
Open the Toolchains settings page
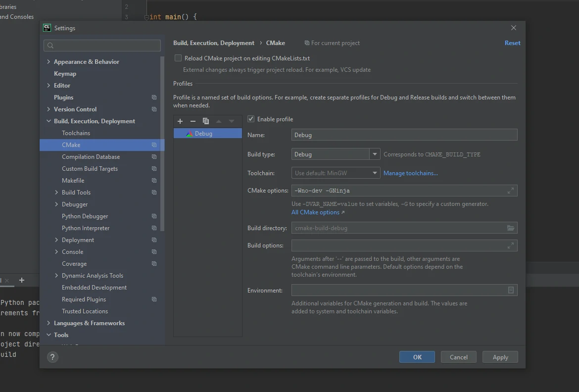[x=76, y=133]
